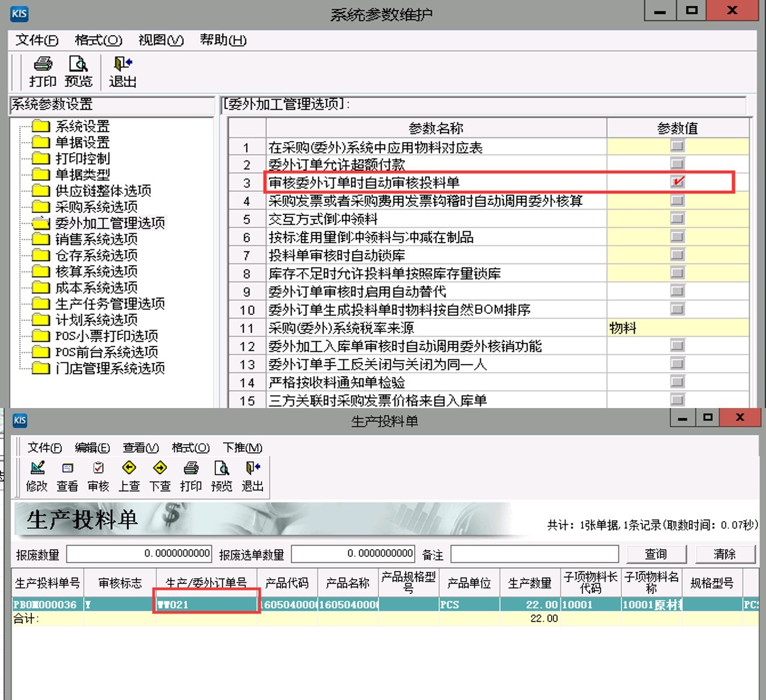Select the 门店管理系统选项 folder
The height and width of the screenshot is (700, 766).
[x=99, y=368]
